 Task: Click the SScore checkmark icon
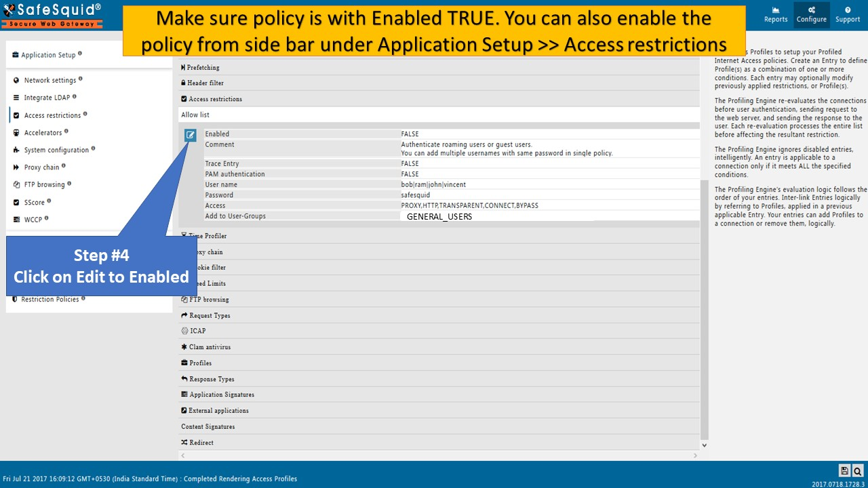point(16,202)
